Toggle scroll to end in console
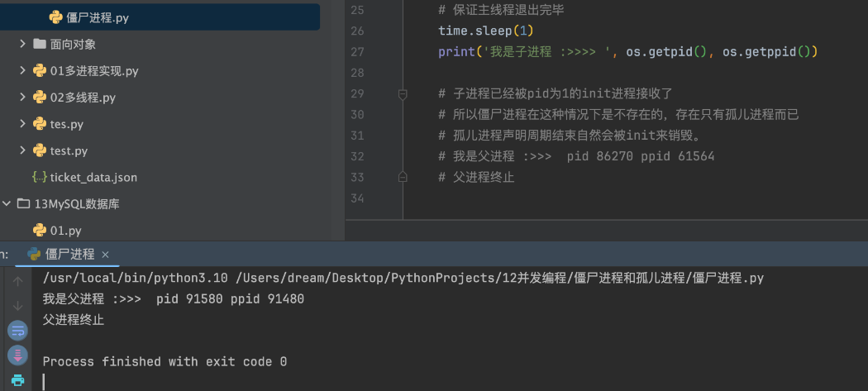868x391 pixels. pos(17,355)
